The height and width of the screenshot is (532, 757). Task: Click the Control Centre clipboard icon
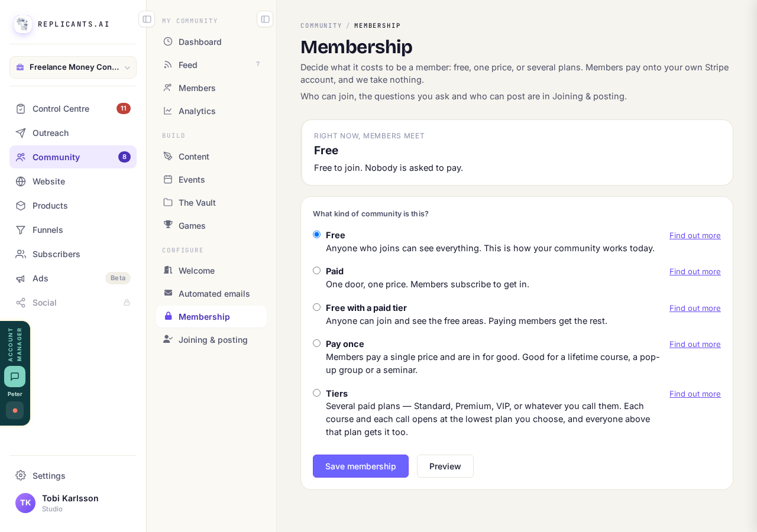pos(21,109)
